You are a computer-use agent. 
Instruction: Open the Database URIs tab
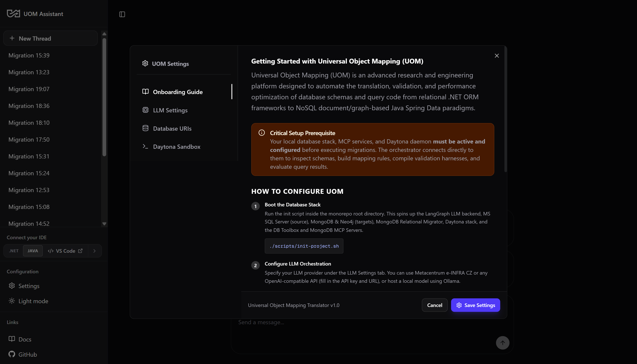(x=185, y=128)
